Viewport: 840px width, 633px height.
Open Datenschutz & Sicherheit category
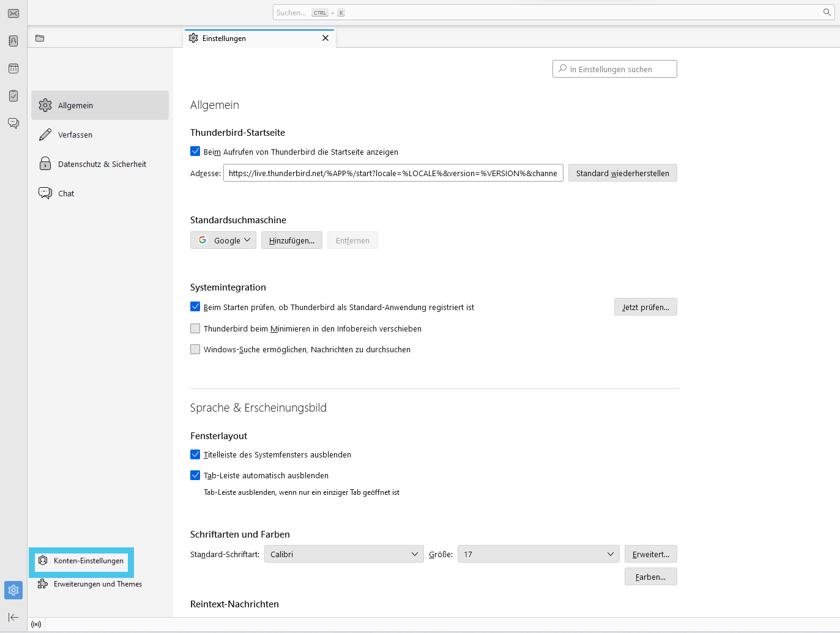(x=100, y=164)
